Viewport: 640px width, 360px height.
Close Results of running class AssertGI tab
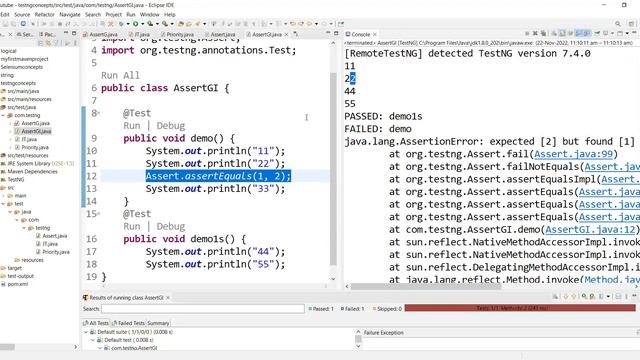point(168,298)
